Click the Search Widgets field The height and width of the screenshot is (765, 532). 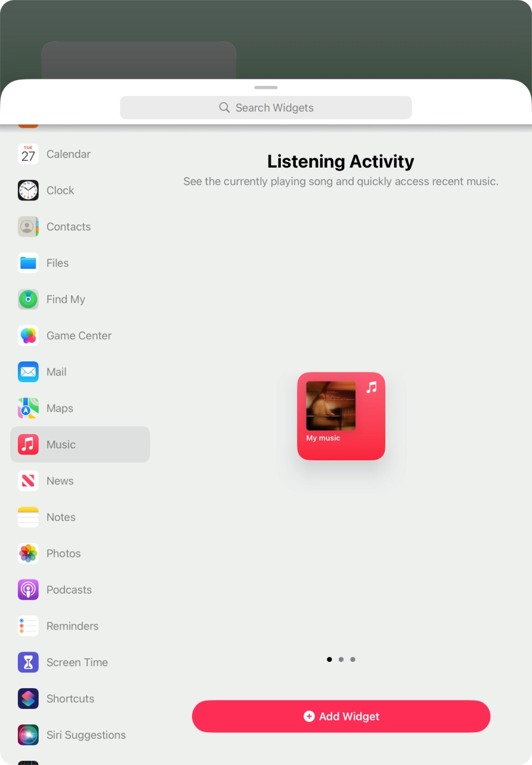pyautogui.click(x=266, y=107)
